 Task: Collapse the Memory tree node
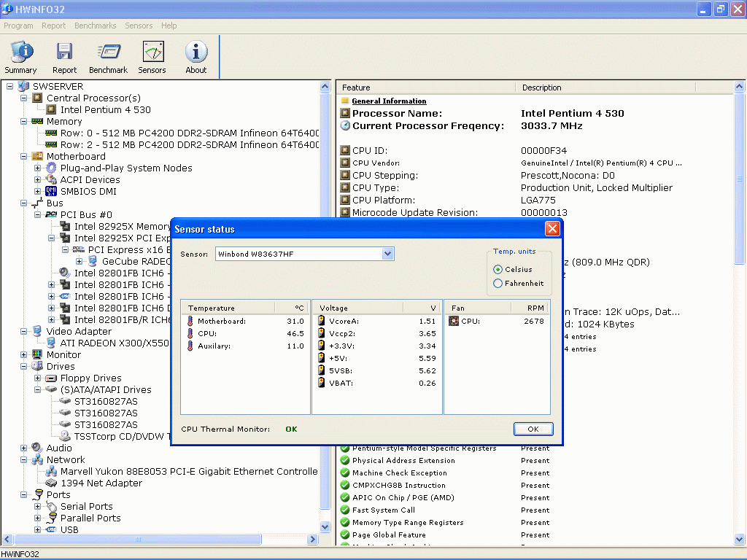pyautogui.click(x=25, y=122)
